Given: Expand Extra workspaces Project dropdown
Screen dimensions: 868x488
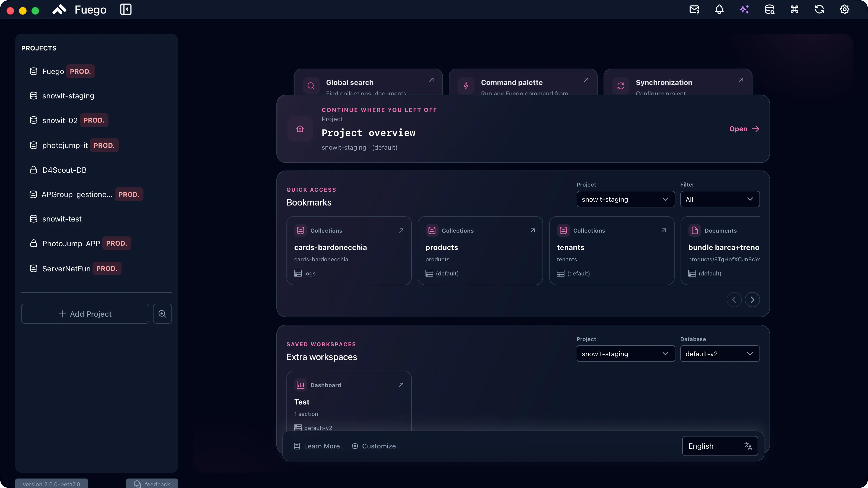Looking at the screenshot, I should (x=626, y=354).
